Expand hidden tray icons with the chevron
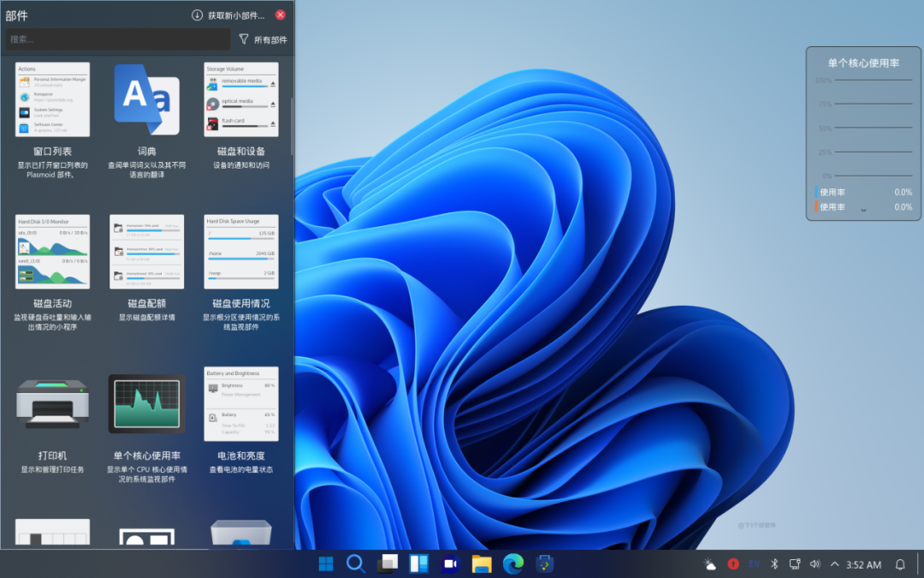The image size is (924, 578). tap(834, 564)
